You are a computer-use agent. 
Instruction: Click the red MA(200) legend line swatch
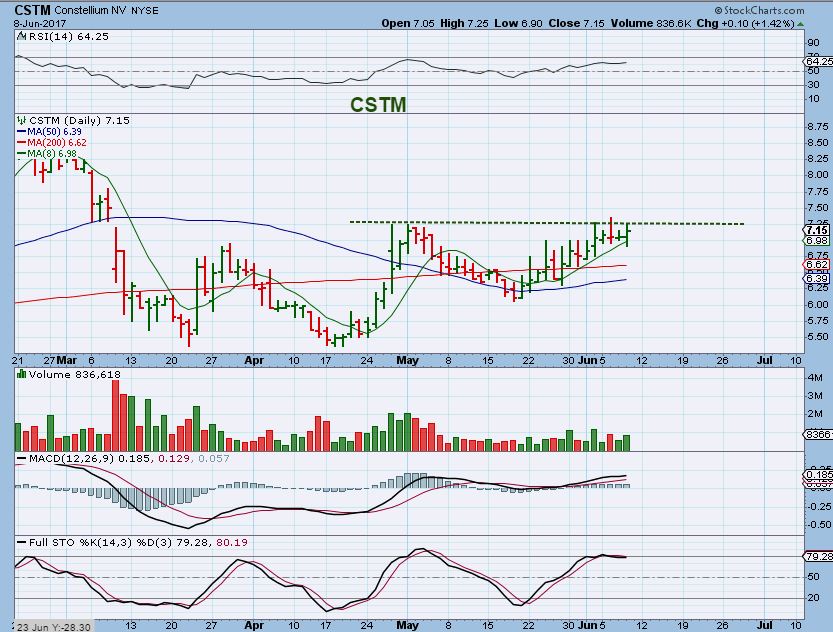[22, 143]
